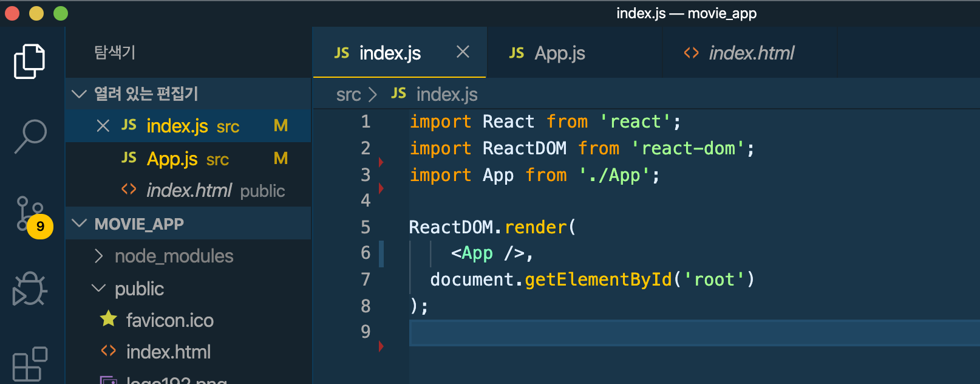980x384 pixels.
Task: Click the HTML icon on index.html tab
Action: tap(691, 53)
